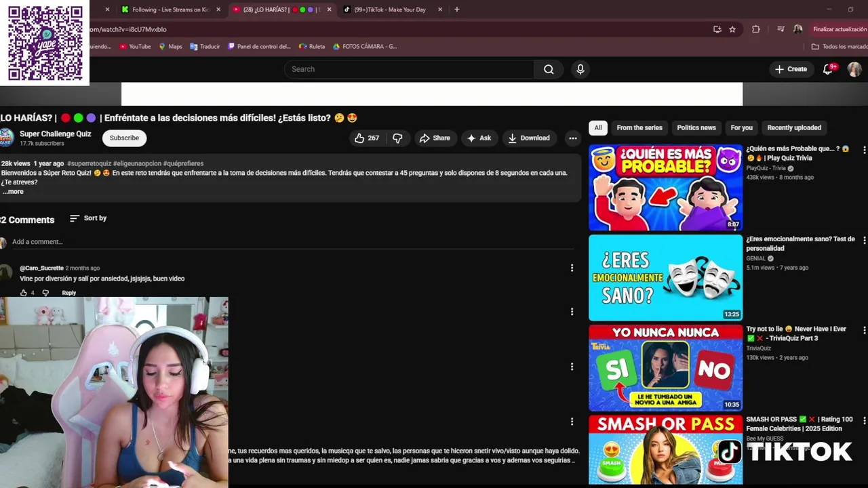This screenshot has height=488, width=868.
Task: Open more actions menu beside Download
Action: coord(573,138)
